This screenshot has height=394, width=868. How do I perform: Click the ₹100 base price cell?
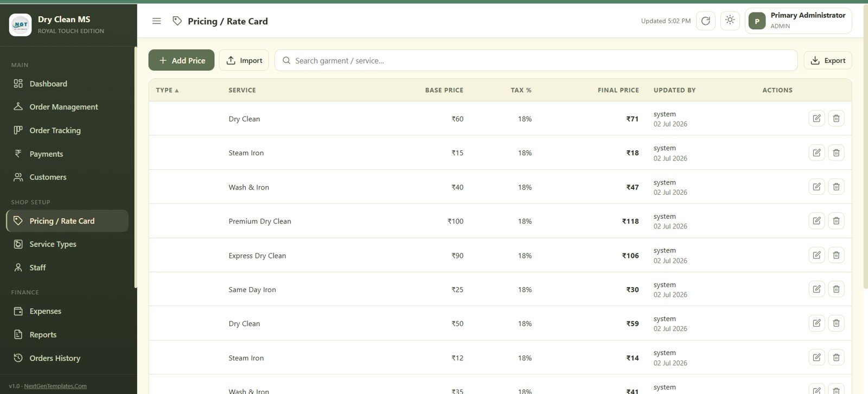coord(456,221)
